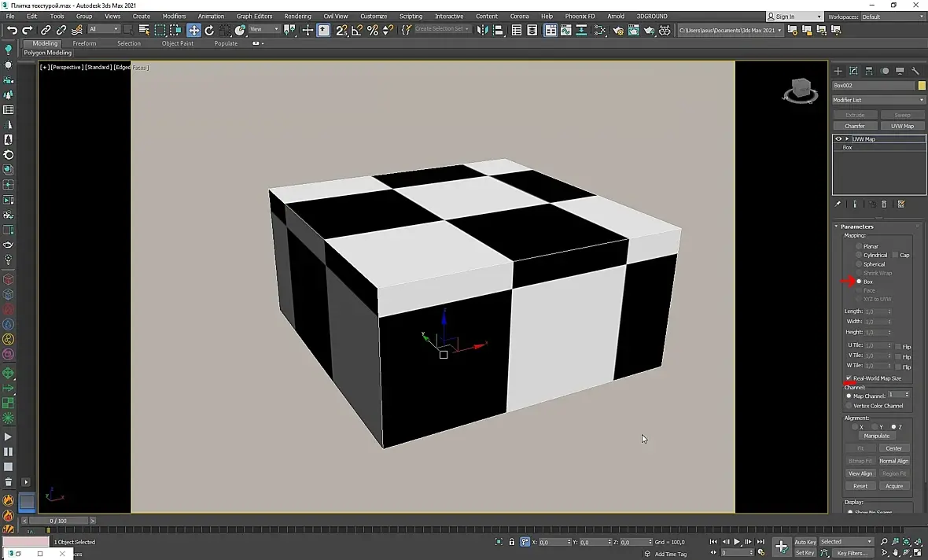
Task: Activate the Rotate tool
Action: click(209, 30)
